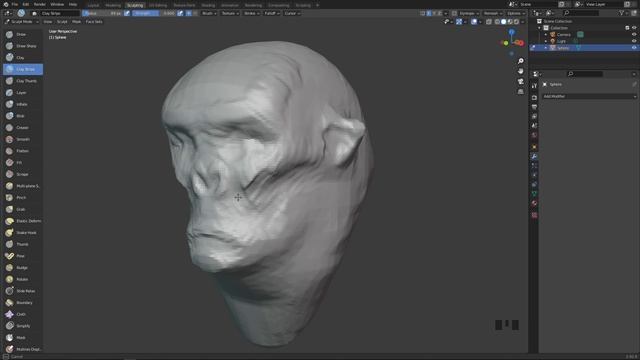The height and width of the screenshot is (360, 640).
Task: Select the Smooth brush
Action: 22,139
